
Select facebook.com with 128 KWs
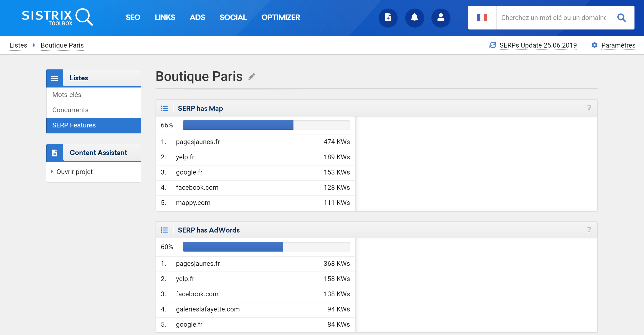click(255, 188)
